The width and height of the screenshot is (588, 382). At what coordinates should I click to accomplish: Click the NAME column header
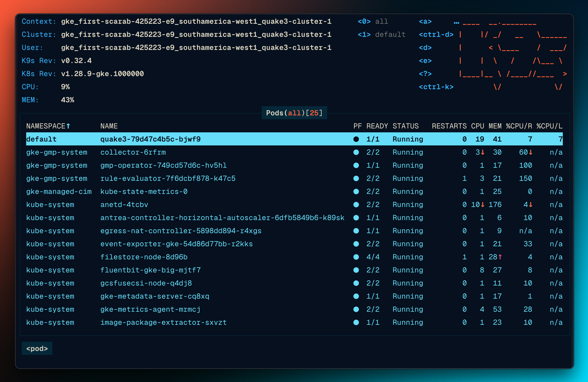point(109,126)
